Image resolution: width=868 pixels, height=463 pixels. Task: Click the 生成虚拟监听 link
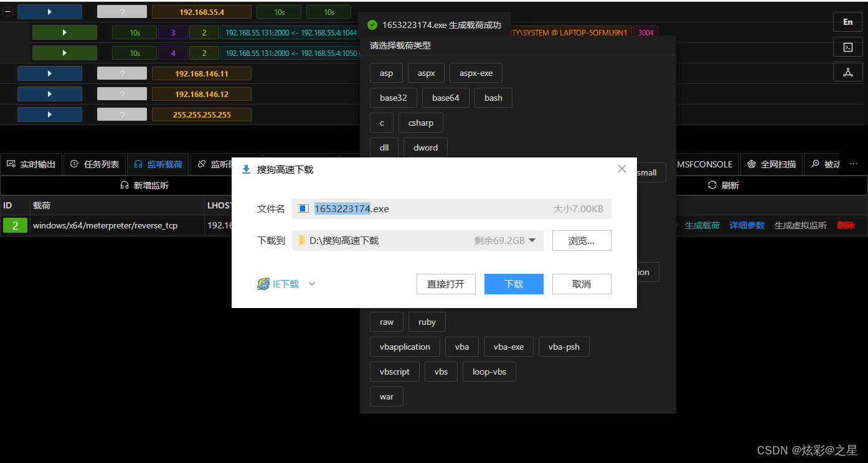(801, 225)
